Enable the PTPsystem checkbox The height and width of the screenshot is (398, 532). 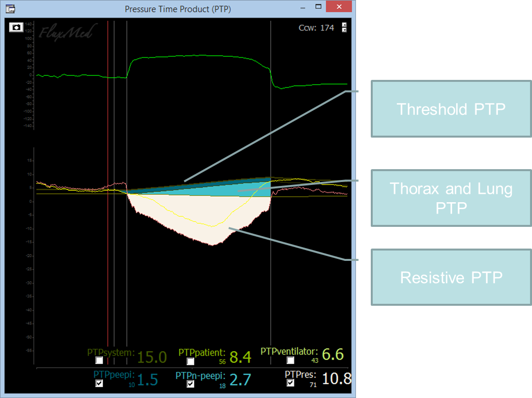[x=99, y=361]
